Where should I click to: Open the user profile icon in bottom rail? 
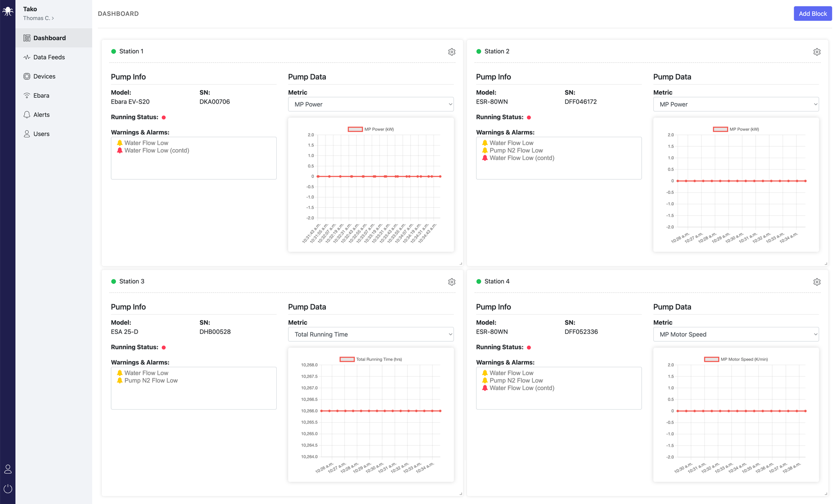click(8, 469)
